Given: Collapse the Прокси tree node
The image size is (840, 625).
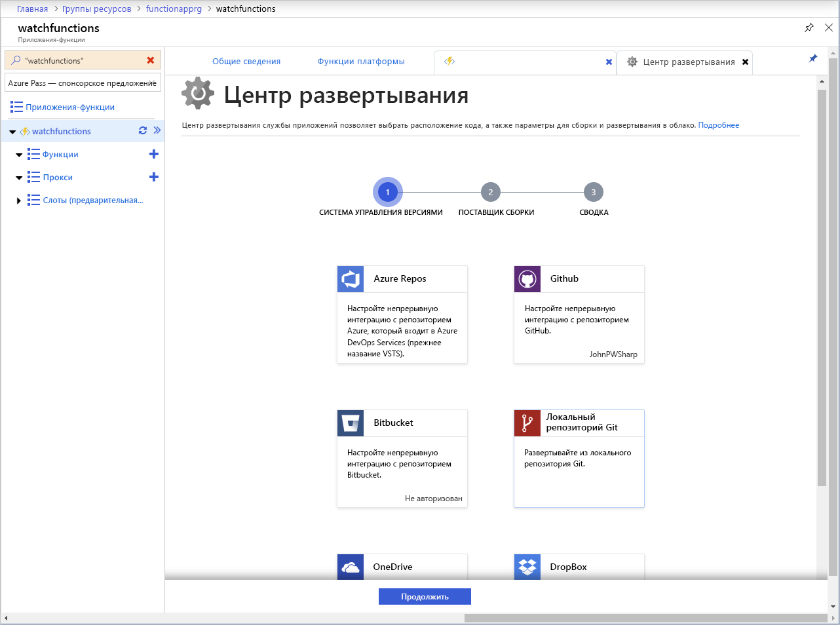Looking at the screenshot, I should point(19,178).
